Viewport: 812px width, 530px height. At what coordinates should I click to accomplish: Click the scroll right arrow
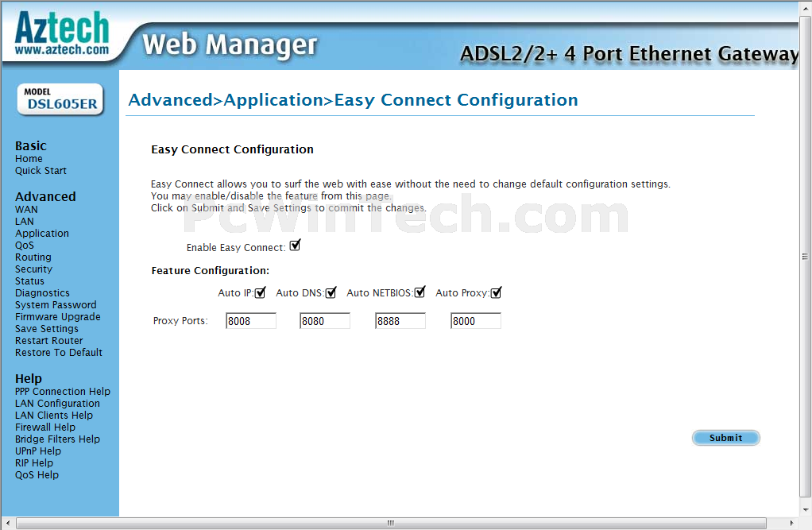pyautogui.click(x=791, y=523)
